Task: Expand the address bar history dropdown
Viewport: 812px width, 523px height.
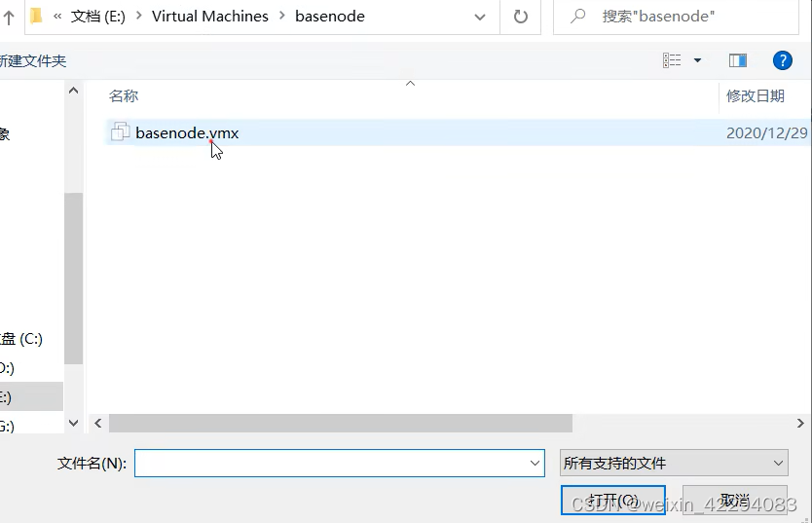Action: [x=480, y=18]
